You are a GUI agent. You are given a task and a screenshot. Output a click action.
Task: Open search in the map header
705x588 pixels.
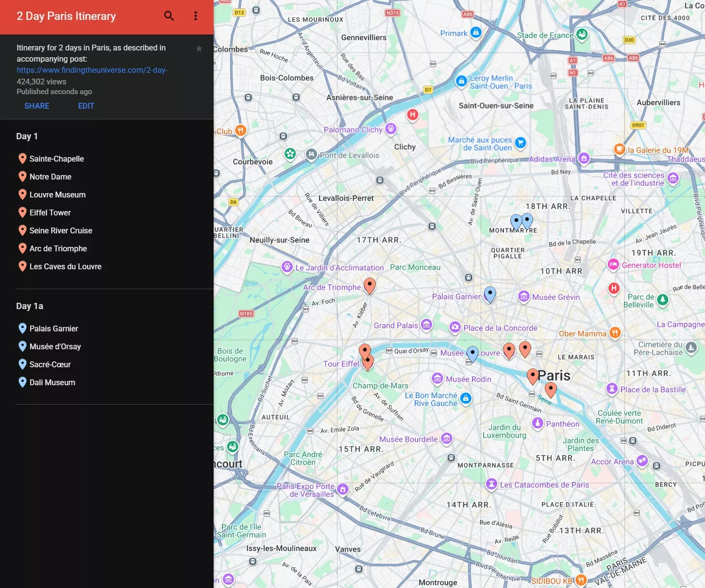[x=169, y=16]
